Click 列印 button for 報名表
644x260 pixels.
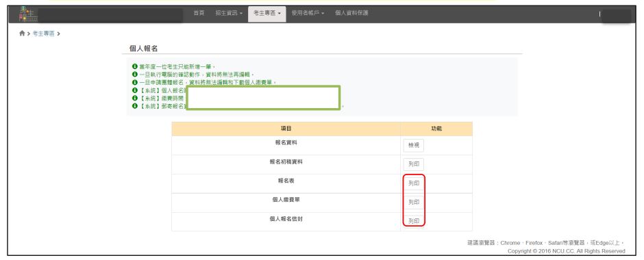pos(414,183)
